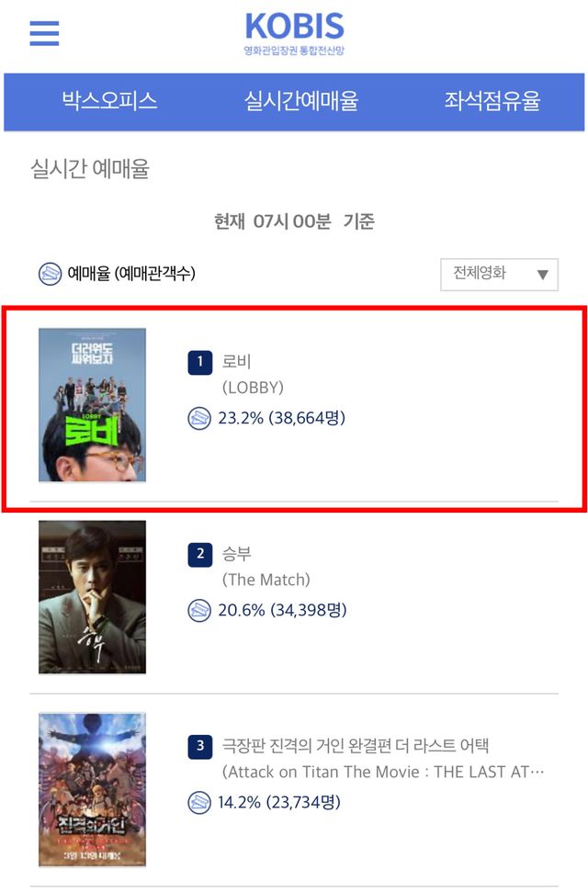Open 극장판 진격의 거인 완결편 title link
Screen dimensions: 588x892
point(356,746)
